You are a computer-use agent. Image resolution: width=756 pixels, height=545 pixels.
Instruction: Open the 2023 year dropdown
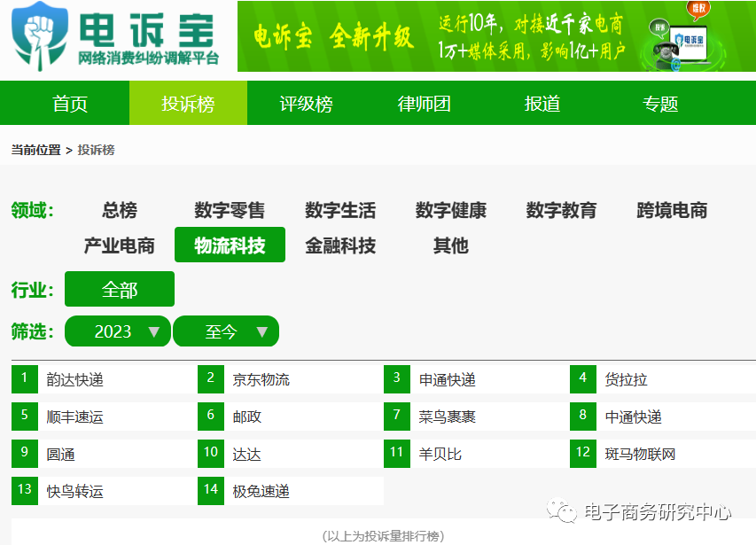[x=117, y=331]
